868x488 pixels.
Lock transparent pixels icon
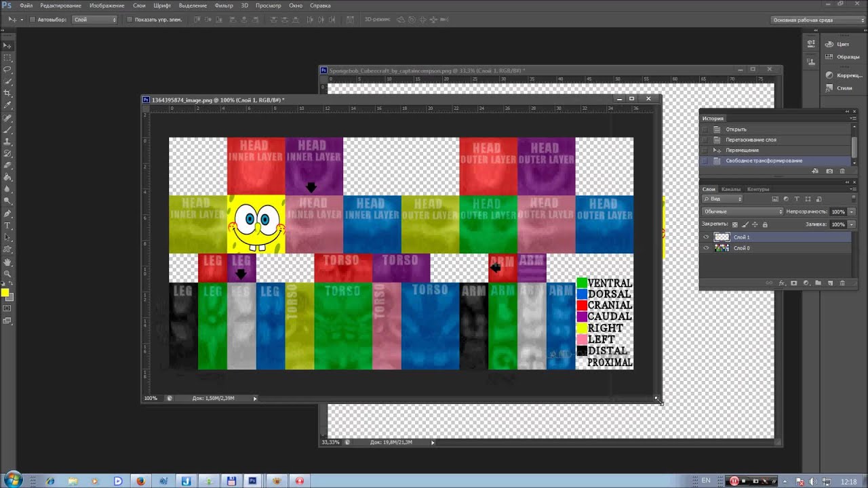point(734,224)
